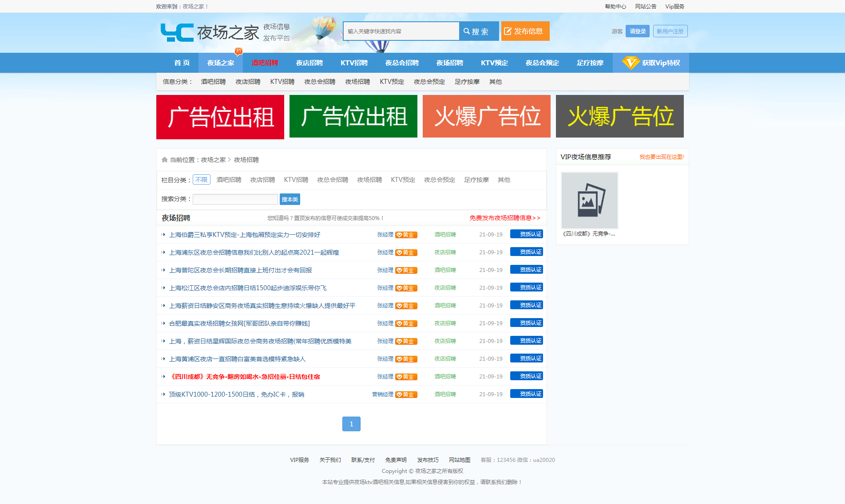Click the home icon in breadcrumb
The height and width of the screenshot is (504, 845).
(164, 160)
